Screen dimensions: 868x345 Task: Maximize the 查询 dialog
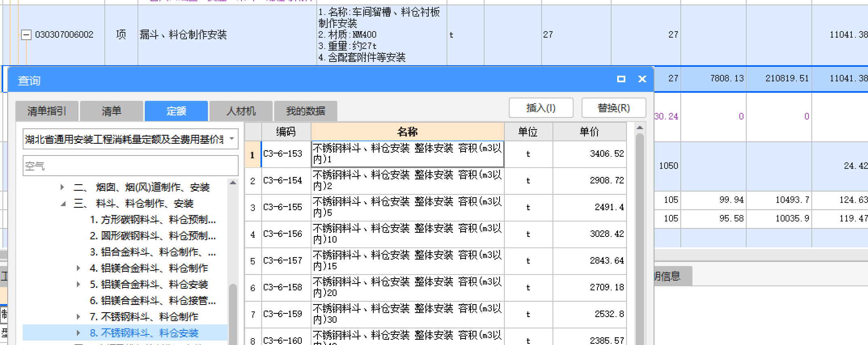coord(621,79)
